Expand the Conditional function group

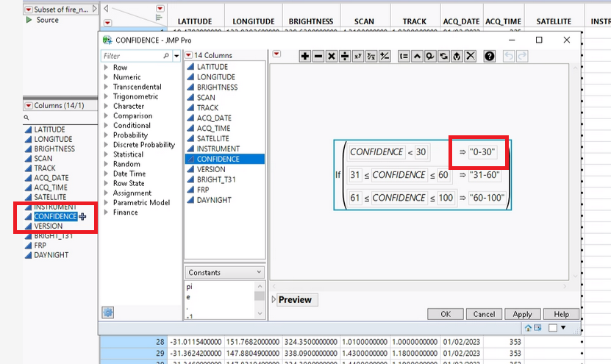pyautogui.click(x=106, y=126)
